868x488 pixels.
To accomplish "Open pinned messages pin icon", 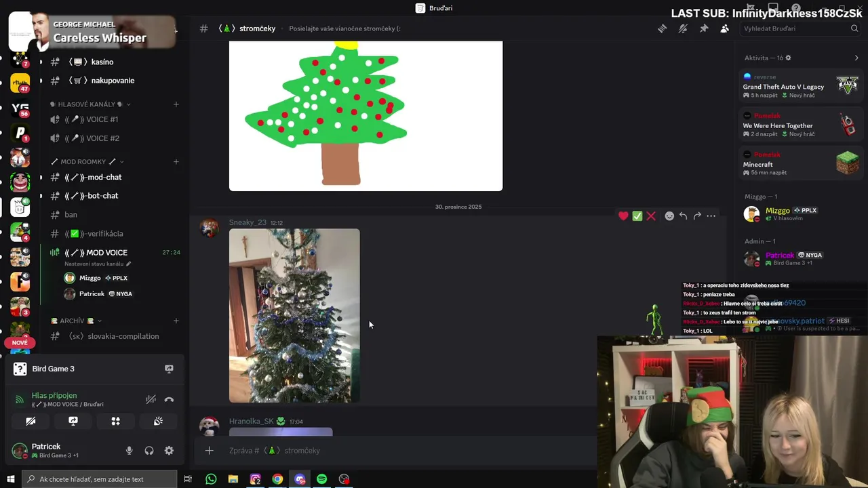I will point(704,28).
